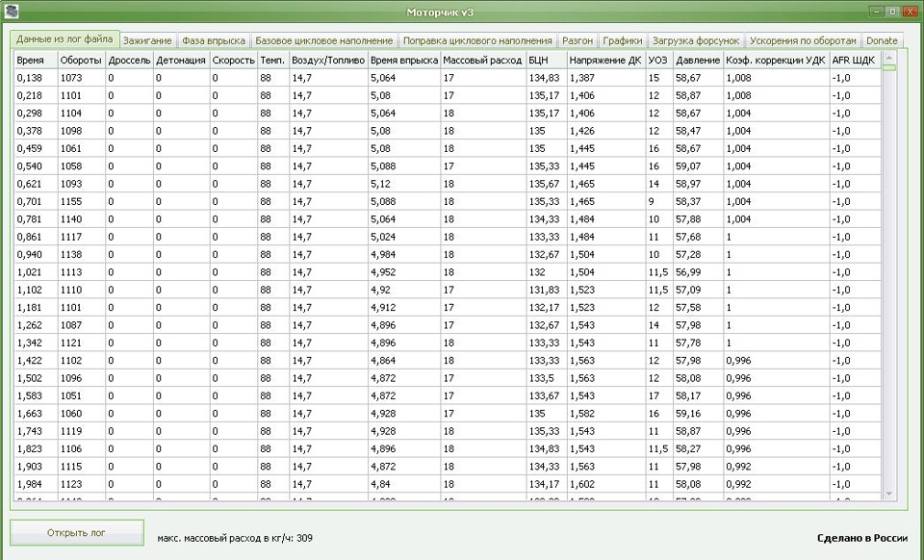The width and height of the screenshot is (924, 560).
Task: Click the Время column header
Action: (36, 60)
